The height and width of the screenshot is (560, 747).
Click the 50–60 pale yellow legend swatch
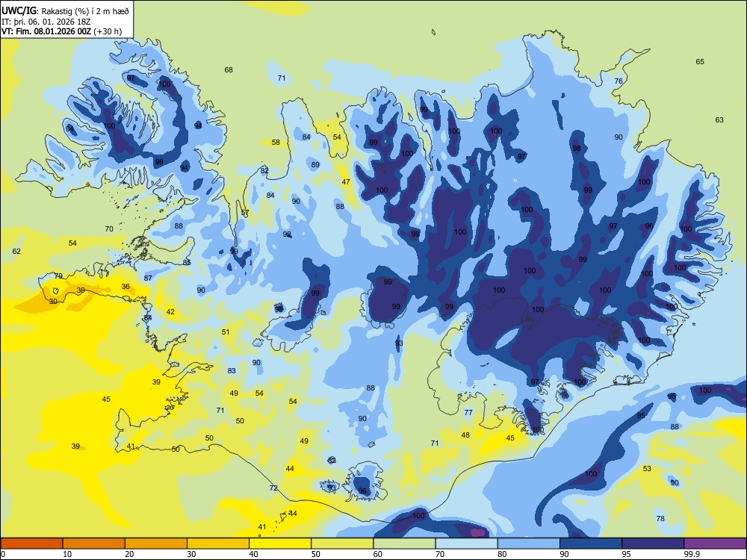point(342,544)
